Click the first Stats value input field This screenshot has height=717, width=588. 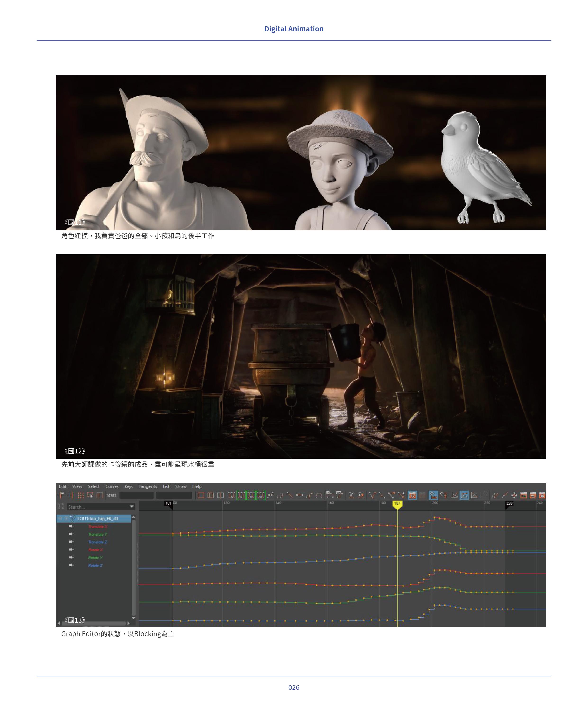tap(136, 495)
